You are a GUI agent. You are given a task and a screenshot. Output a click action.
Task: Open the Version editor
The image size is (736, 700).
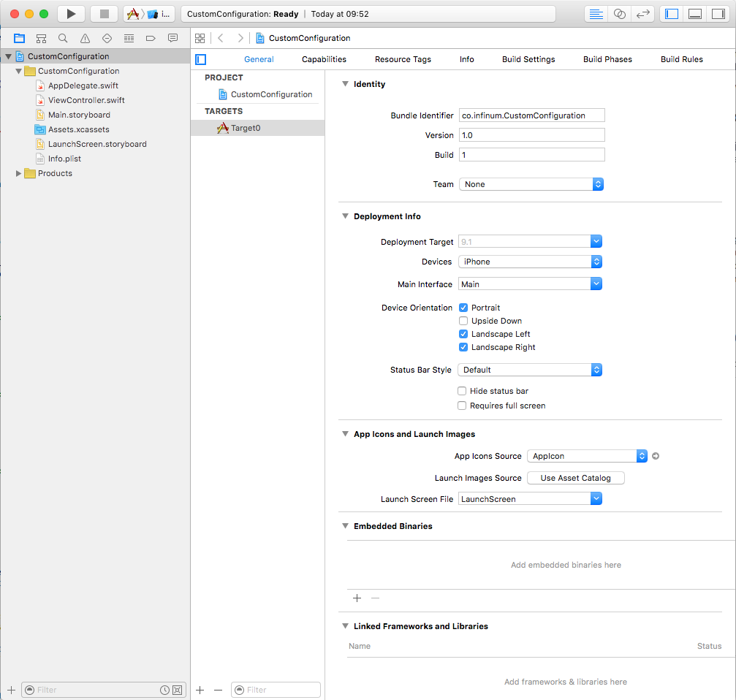coord(643,14)
